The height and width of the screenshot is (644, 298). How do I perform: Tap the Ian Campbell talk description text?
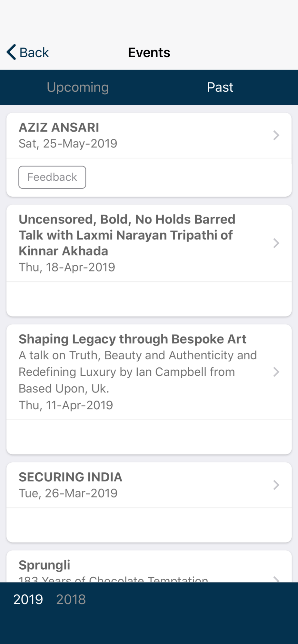pos(138,372)
